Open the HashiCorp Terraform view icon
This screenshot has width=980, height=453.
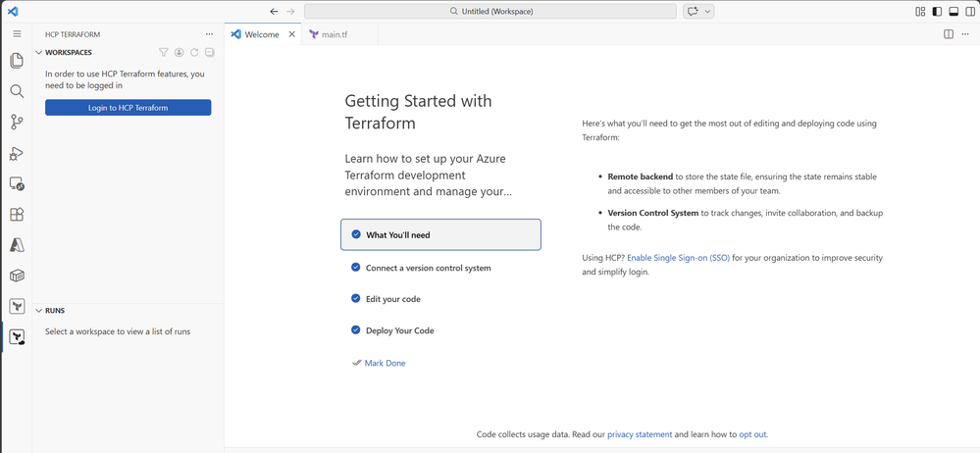(17, 306)
